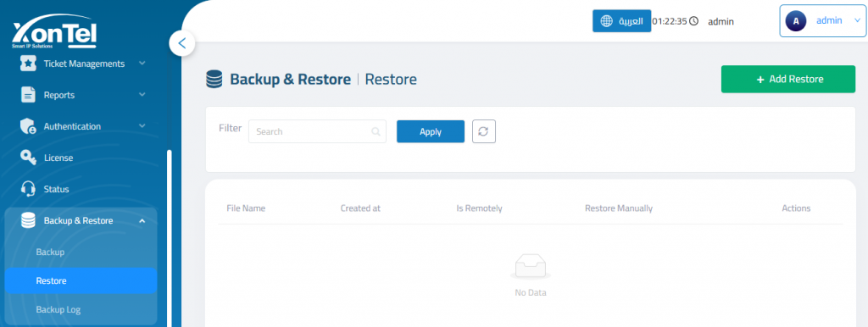Click the Add Restore button
This screenshot has width=868, height=327.
[x=788, y=79]
